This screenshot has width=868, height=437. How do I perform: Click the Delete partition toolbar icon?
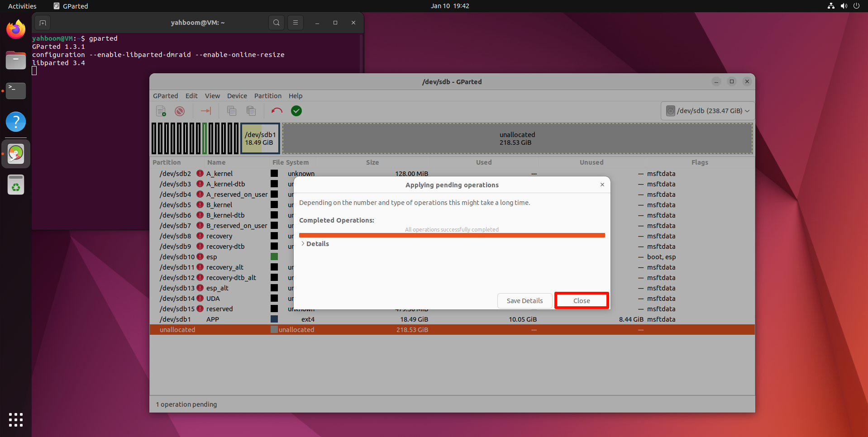pos(180,111)
